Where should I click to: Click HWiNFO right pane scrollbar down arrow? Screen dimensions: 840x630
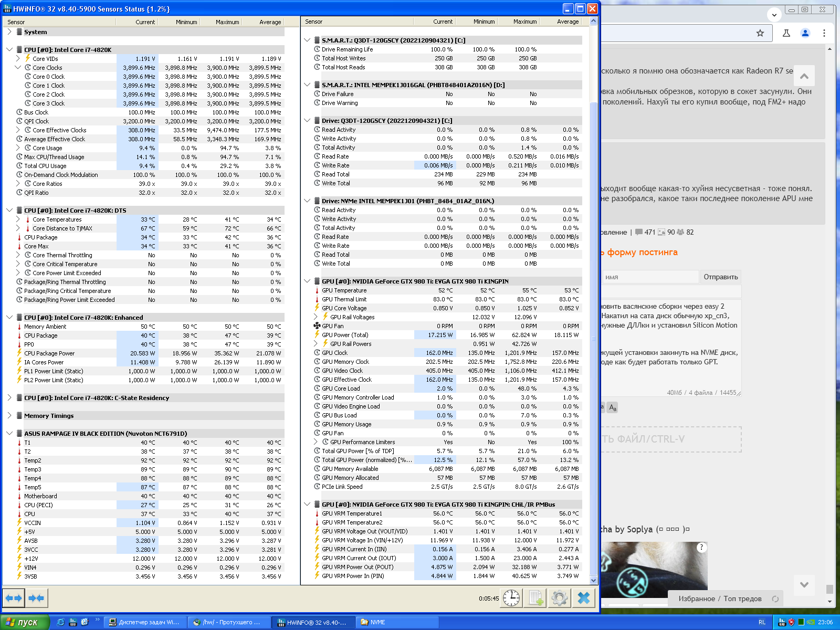click(x=594, y=580)
